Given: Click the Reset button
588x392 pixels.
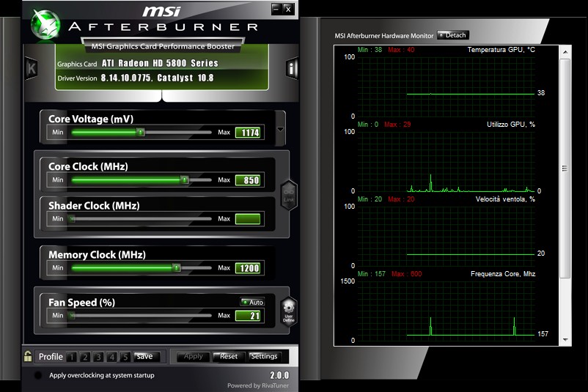Looking at the screenshot, I should 229,356.
